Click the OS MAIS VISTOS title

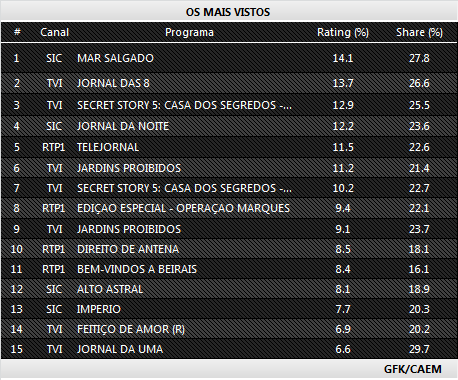pos(228,12)
